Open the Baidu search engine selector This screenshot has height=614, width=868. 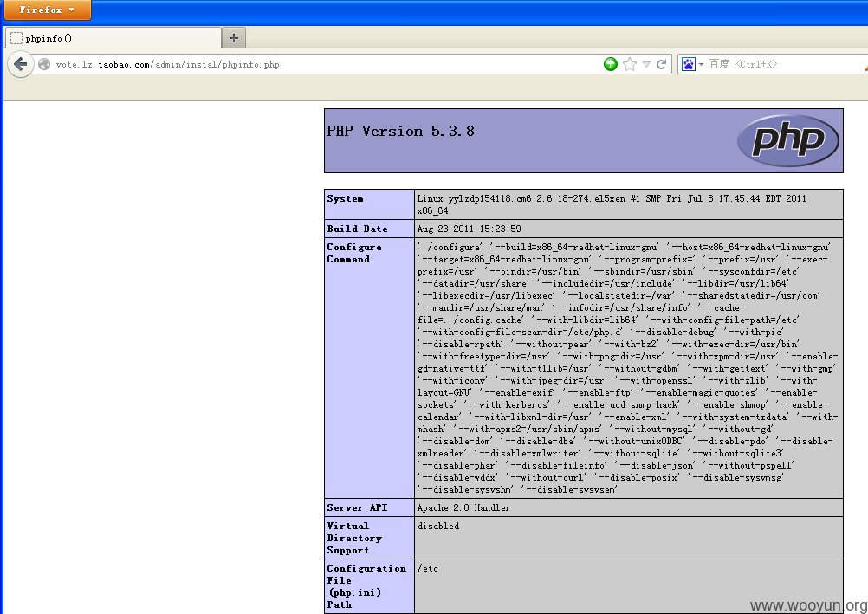click(x=692, y=64)
